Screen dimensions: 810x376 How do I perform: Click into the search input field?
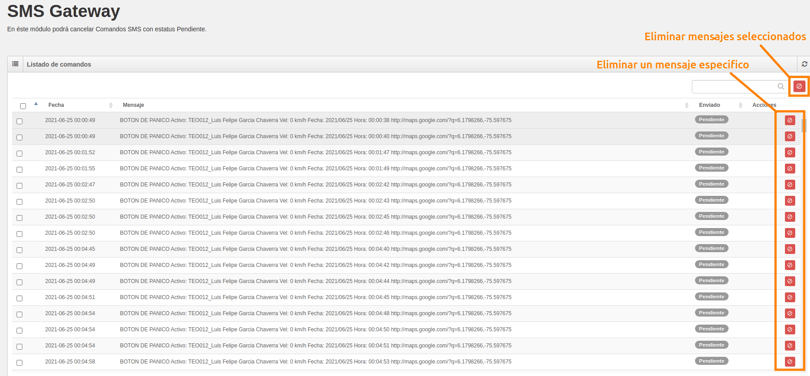pyautogui.click(x=735, y=87)
